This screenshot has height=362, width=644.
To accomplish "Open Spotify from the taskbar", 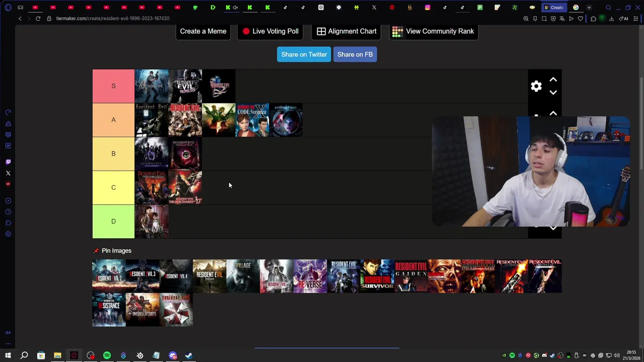I will point(107,355).
